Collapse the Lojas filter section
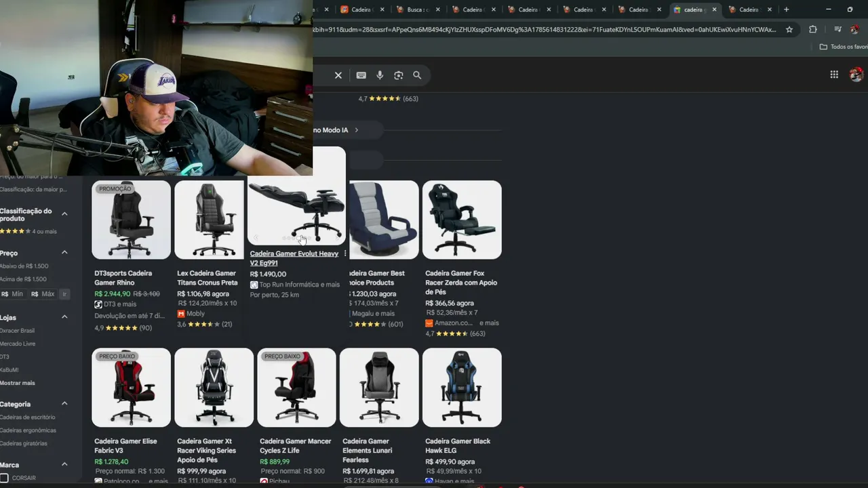868x488 pixels. pyautogui.click(x=64, y=317)
